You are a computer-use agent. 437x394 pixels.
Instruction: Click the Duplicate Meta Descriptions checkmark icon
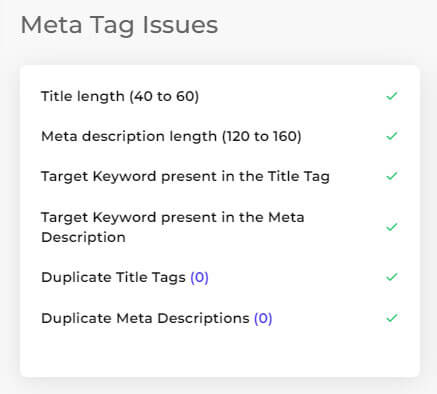(x=392, y=318)
